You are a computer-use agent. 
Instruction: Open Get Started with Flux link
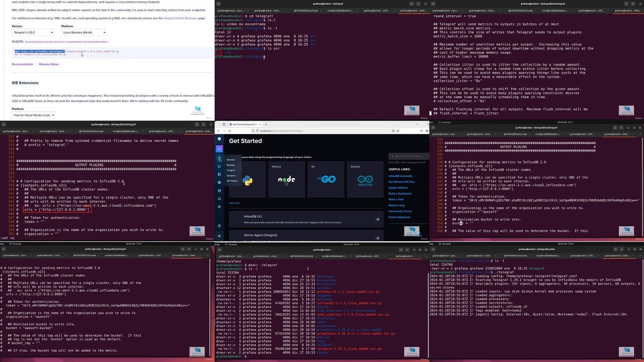(x=402, y=182)
